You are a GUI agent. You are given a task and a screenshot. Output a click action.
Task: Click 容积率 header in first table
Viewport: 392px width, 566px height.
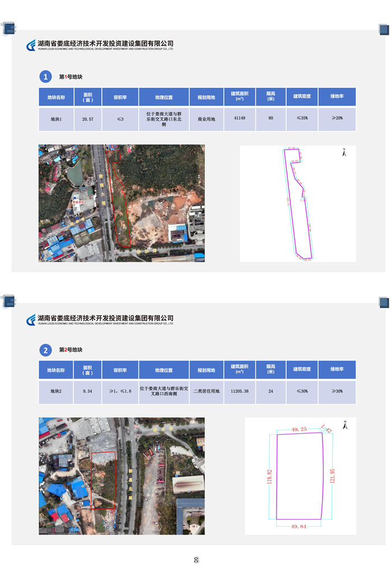tap(120, 97)
